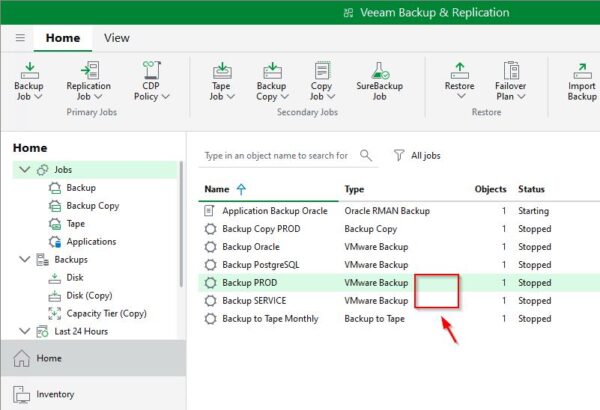The height and width of the screenshot is (410, 600).
Task: Click the Oracle RMAN Backup type cell
Action: click(387, 211)
